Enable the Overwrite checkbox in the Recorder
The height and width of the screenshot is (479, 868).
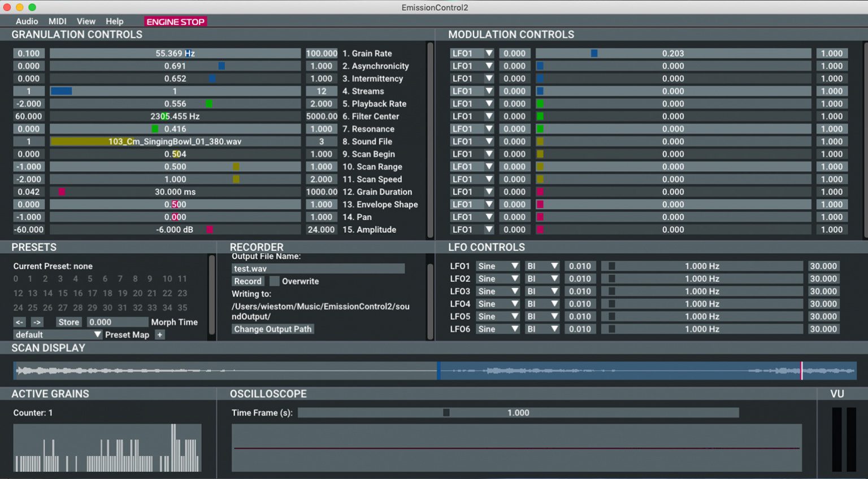(x=275, y=281)
